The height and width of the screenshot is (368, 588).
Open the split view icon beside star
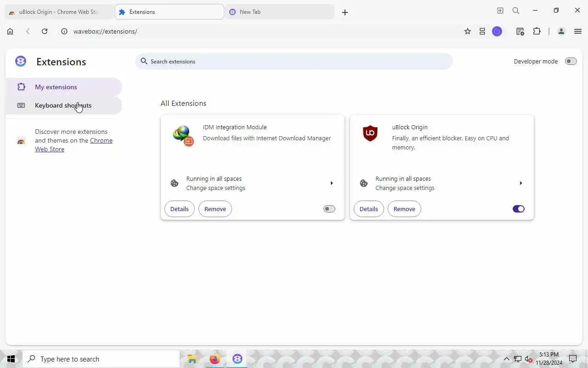pos(482,31)
